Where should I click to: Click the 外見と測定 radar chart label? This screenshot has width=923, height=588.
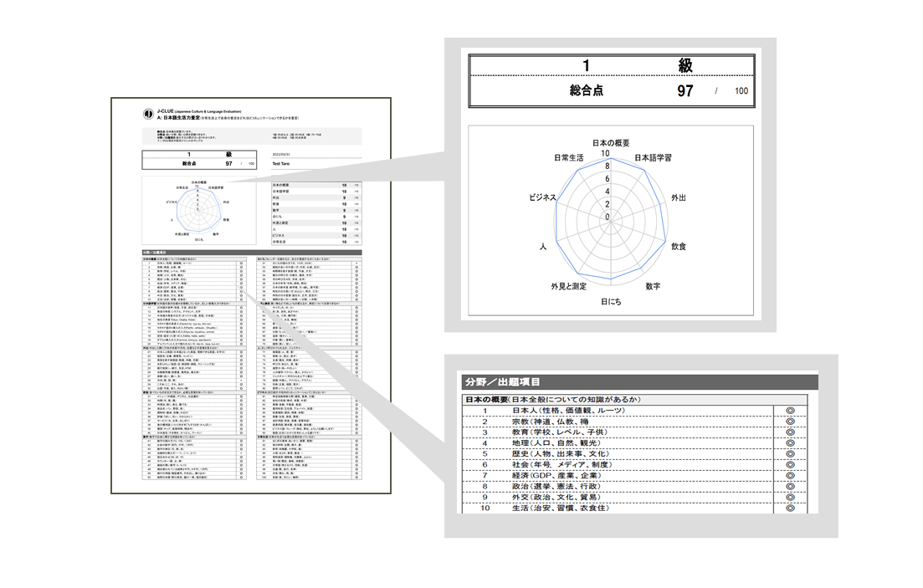pos(569,286)
